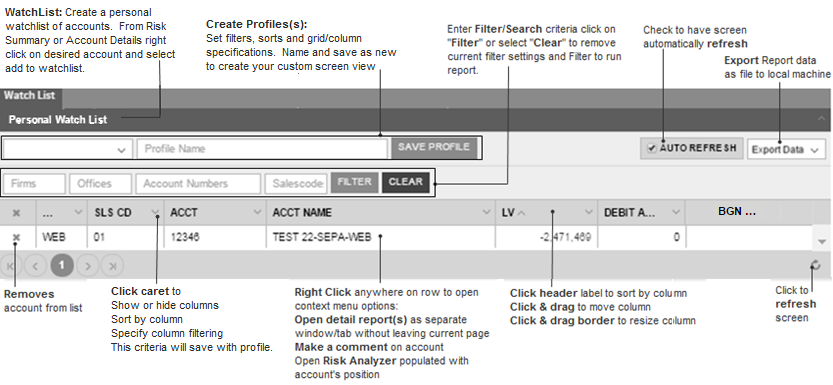Open the caret menu of the '...' column
The height and width of the screenshot is (385, 833).
(x=78, y=212)
